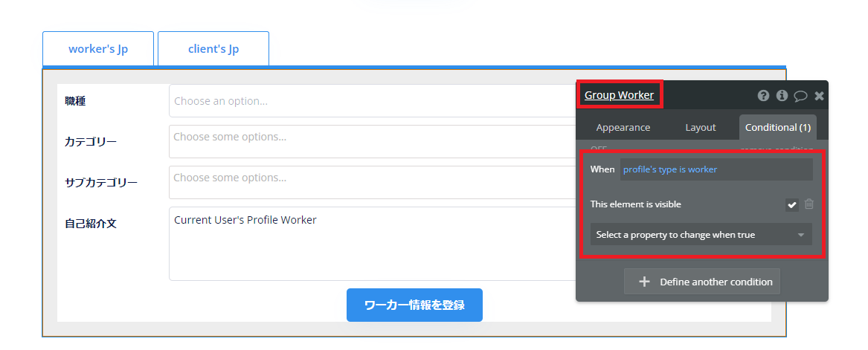Click the Group Worker element name title

click(x=619, y=95)
